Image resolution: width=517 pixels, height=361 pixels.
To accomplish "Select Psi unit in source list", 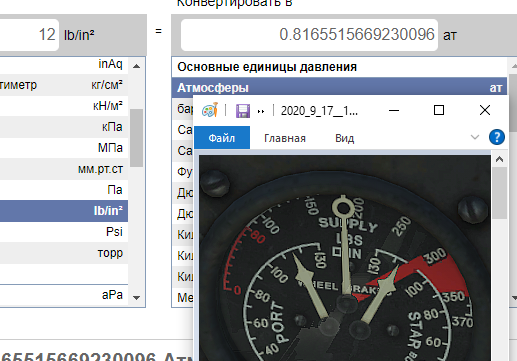I will pos(64,232).
